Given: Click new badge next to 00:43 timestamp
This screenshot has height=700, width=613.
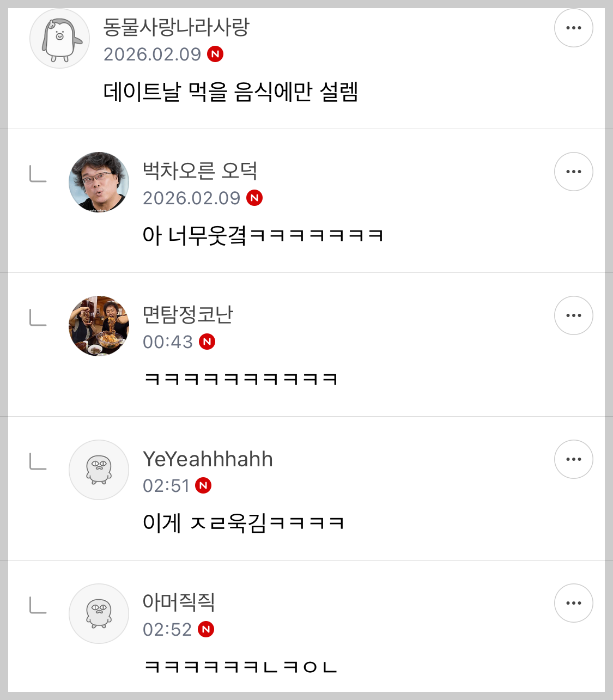Looking at the screenshot, I should 207,342.
